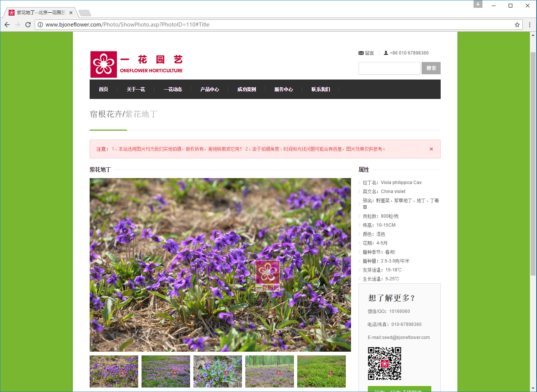Close the 紫花地丁 browser tab
The image size is (537, 392).
(x=71, y=13)
